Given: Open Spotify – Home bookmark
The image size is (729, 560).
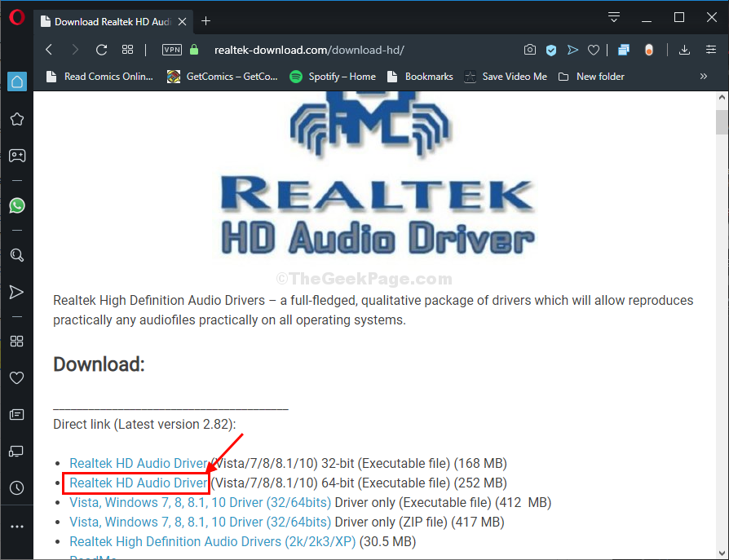Looking at the screenshot, I should coord(333,77).
